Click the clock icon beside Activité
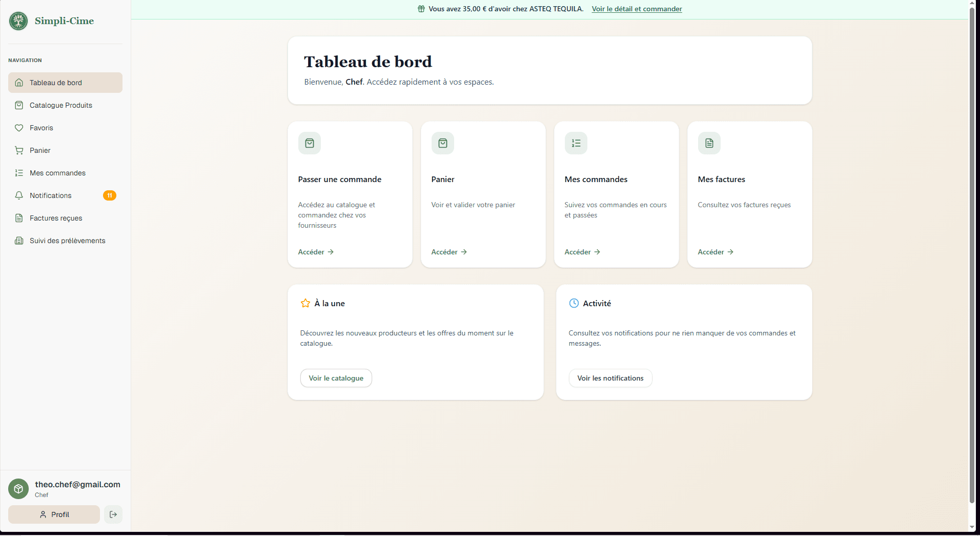This screenshot has height=536, width=980. [574, 303]
